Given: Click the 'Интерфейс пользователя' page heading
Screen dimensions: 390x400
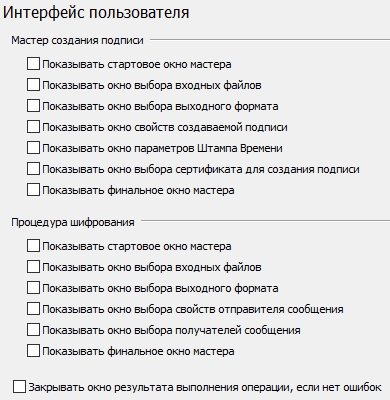Looking at the screenshot, I should (x=96, y=13).
